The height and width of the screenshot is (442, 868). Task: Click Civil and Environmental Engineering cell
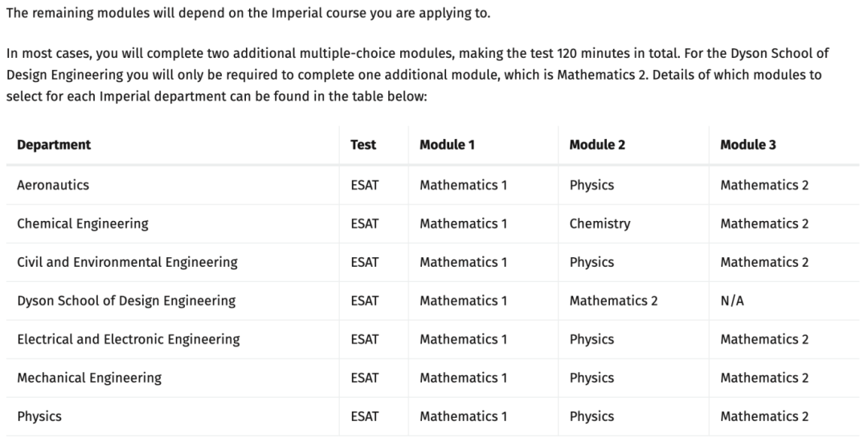(127, 262)
